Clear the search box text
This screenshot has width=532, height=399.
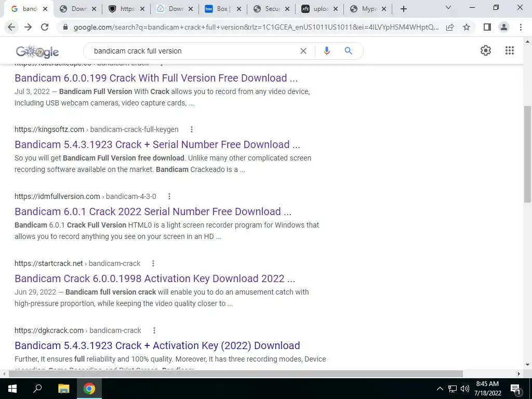coord(303,51)
